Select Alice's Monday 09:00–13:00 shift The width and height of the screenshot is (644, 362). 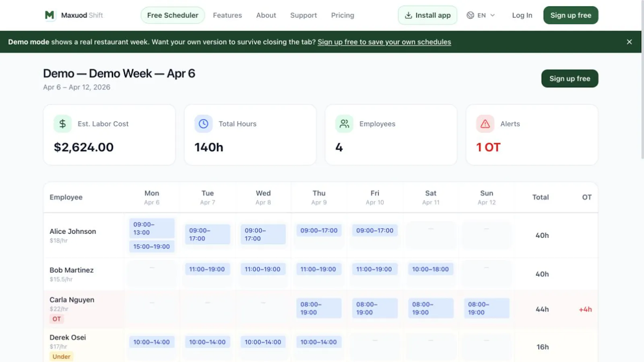(x=152, y=228)
